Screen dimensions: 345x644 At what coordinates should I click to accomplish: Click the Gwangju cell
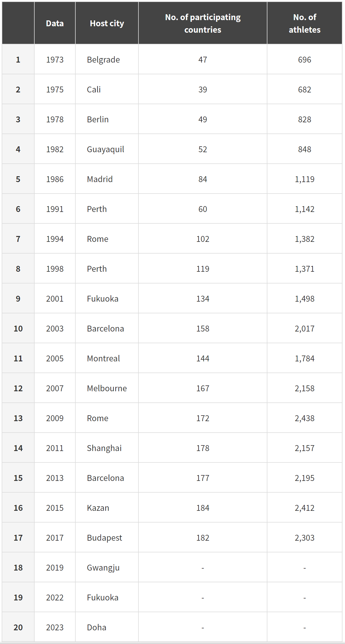pyautogui.click(x=107, y=567)
